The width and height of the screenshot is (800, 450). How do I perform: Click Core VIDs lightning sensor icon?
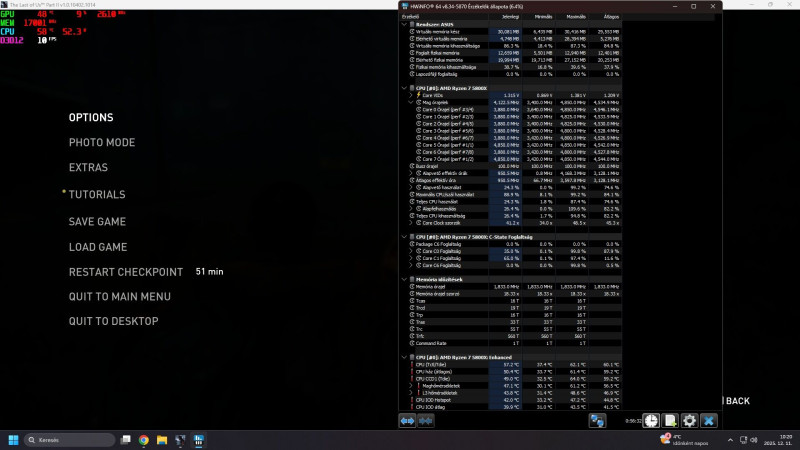click(418, 95)
